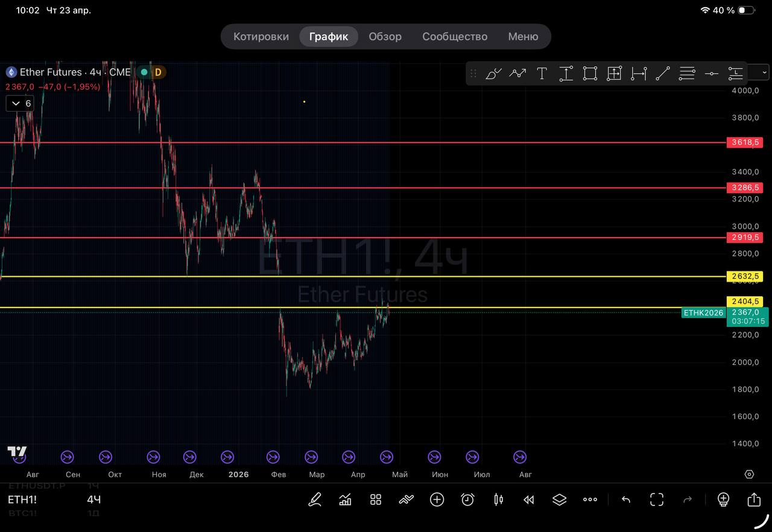Open the Обзор tab
Image resolution: width=772 pixels, height=532 pixels.
click(385, 36)
